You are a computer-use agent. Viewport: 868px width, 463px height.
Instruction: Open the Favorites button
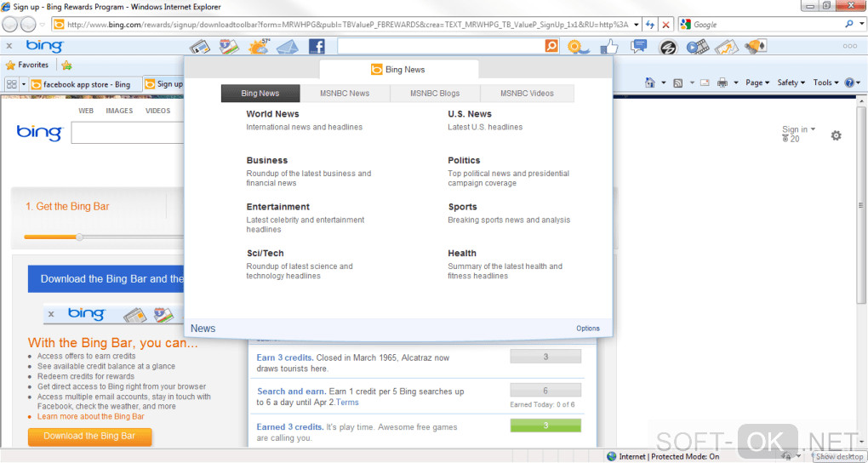tap(27, 66)
